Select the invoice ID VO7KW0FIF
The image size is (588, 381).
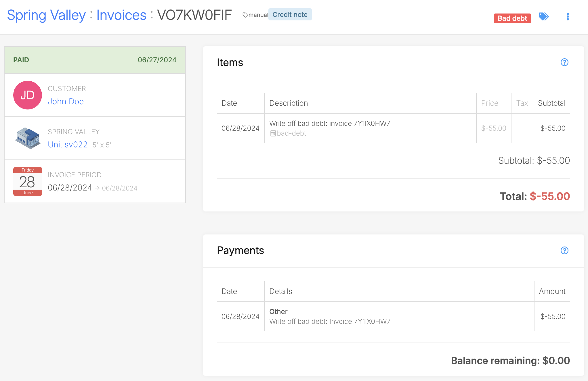pos(194,15)
